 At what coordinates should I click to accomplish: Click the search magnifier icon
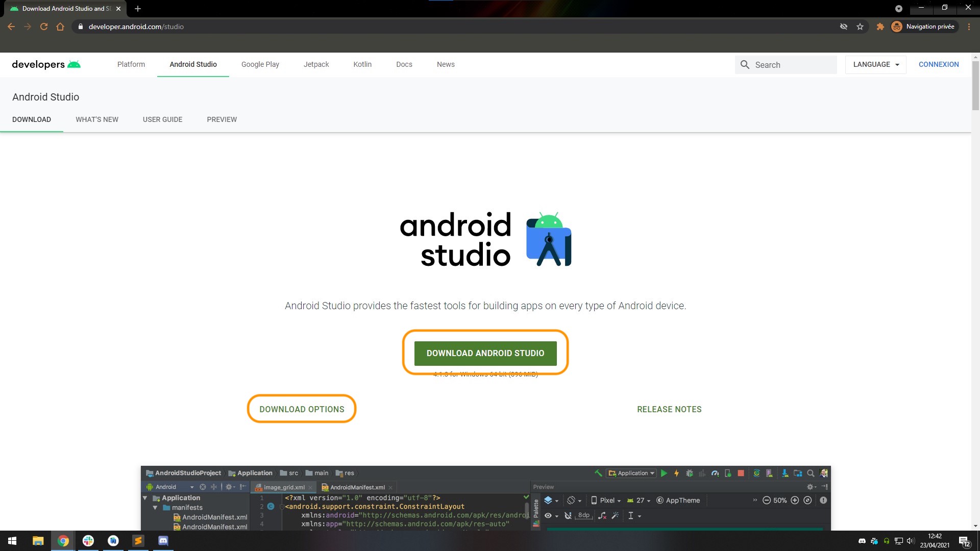[x=745, y=65]
